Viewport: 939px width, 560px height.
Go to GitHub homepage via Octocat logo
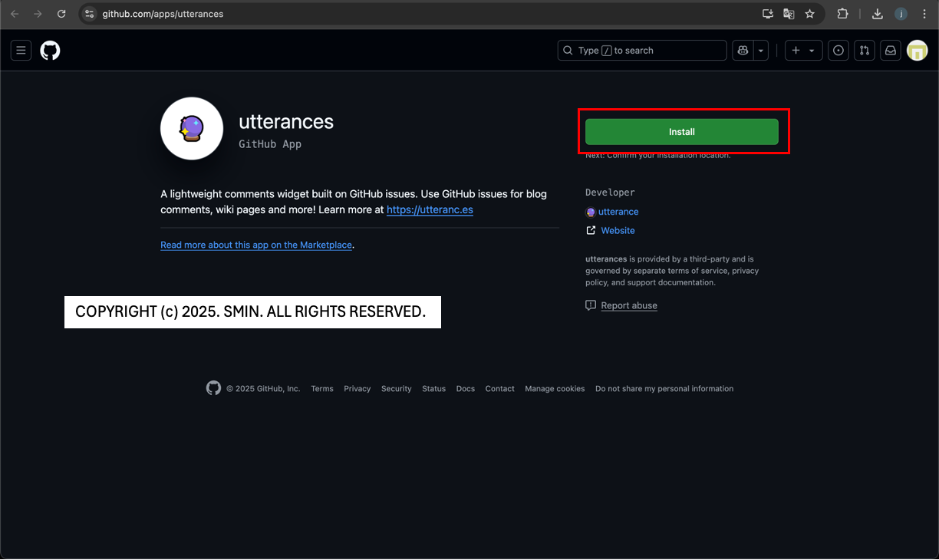point(51,51)
